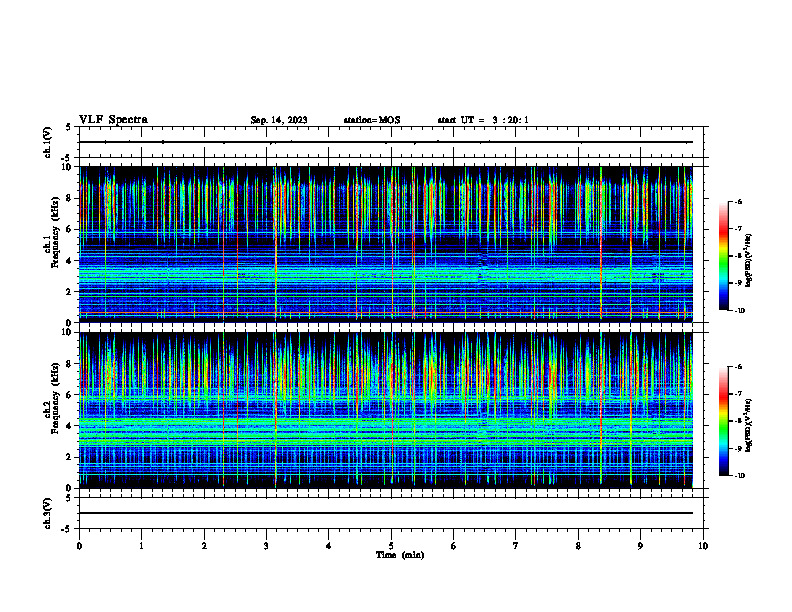792x612 pixels.
Task: Click the ch.1 'Frequency (kHz)' axis label
Action: point(55,233)
